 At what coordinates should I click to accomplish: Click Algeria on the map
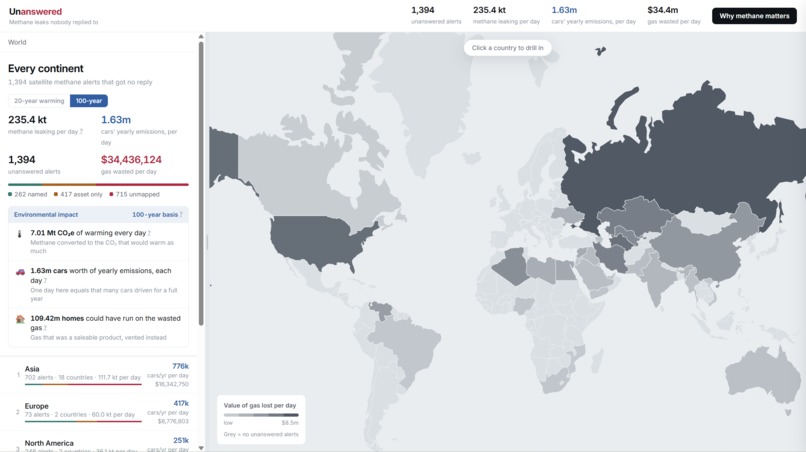tap(514, 265)
